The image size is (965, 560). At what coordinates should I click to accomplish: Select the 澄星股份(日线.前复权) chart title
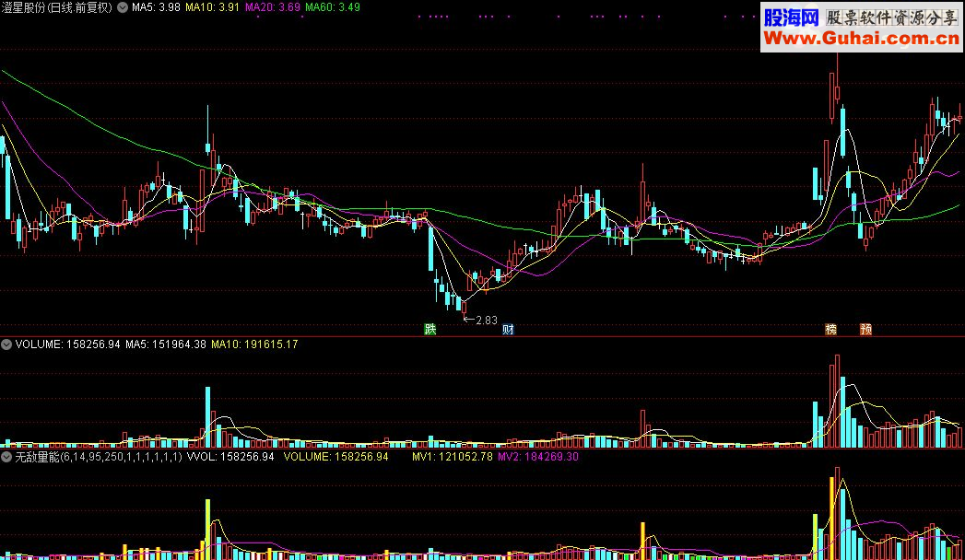(x=57, y=7)
